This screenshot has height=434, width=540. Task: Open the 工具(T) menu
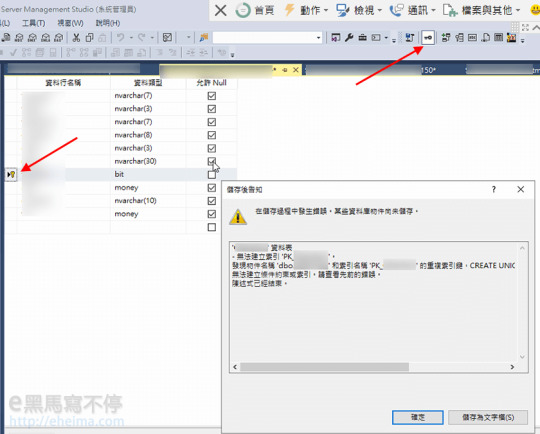pyautogui.click(x=33, y=23)
